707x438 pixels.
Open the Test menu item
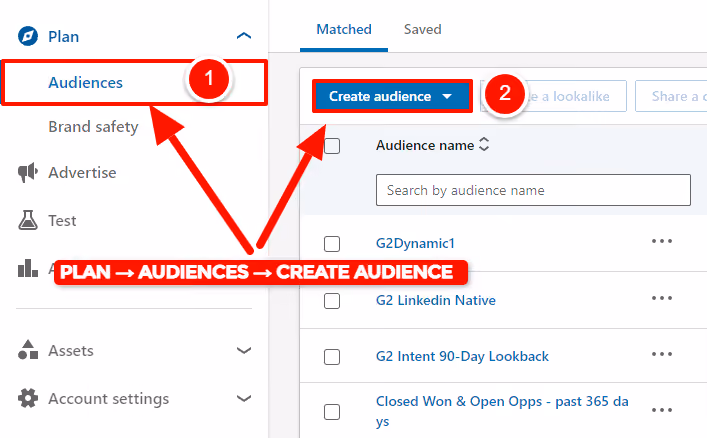[x=62, y=221]
